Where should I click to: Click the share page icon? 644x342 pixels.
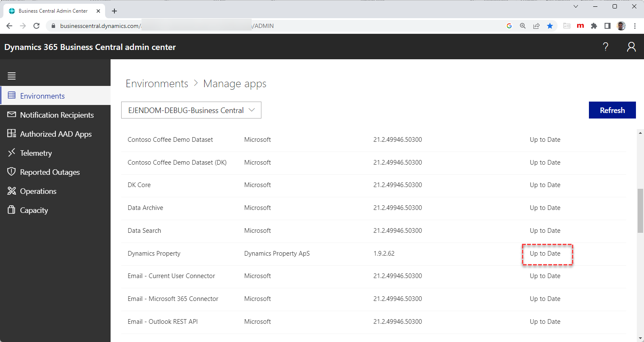(536, 26)
